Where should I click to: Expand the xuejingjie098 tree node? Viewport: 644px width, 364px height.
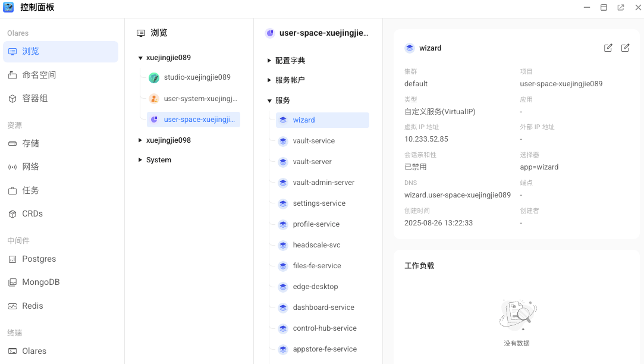[140, 140]
